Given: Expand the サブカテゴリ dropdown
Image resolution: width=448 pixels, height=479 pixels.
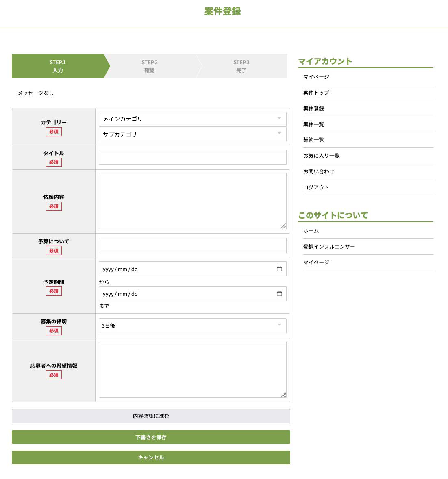Looking at the screenshot, I should click(192, 134).
